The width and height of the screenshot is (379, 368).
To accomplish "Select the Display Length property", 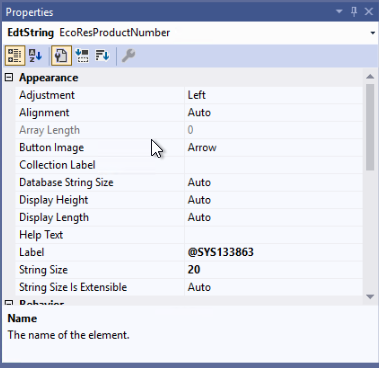I will click(100, 217).
